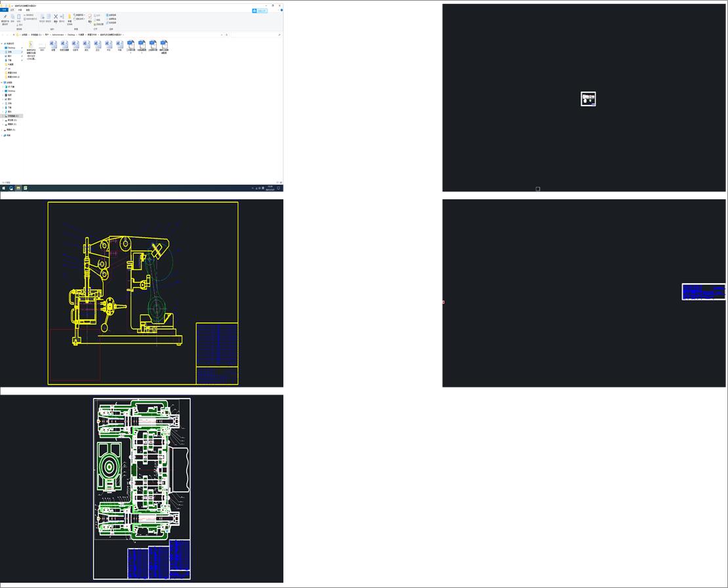Click Administrator in the address breadcrumb
Screen dimensions: 728x588
(58, 35)
